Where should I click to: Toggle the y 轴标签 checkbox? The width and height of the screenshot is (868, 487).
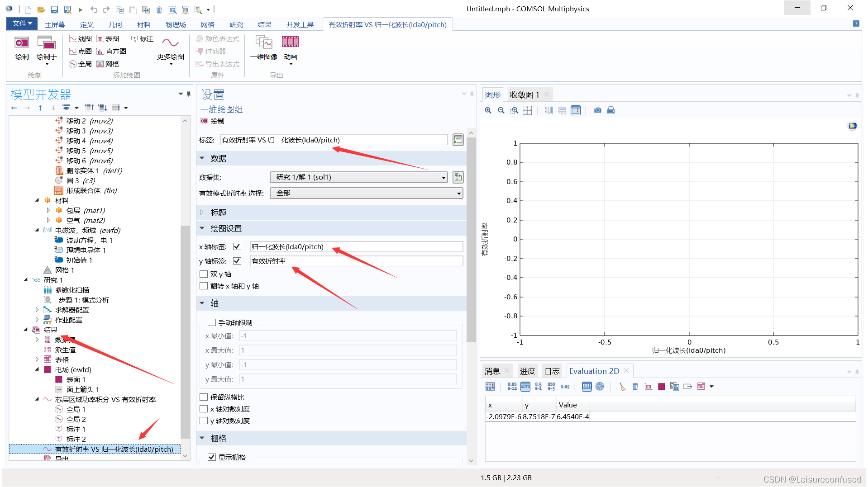coord(237,261)
